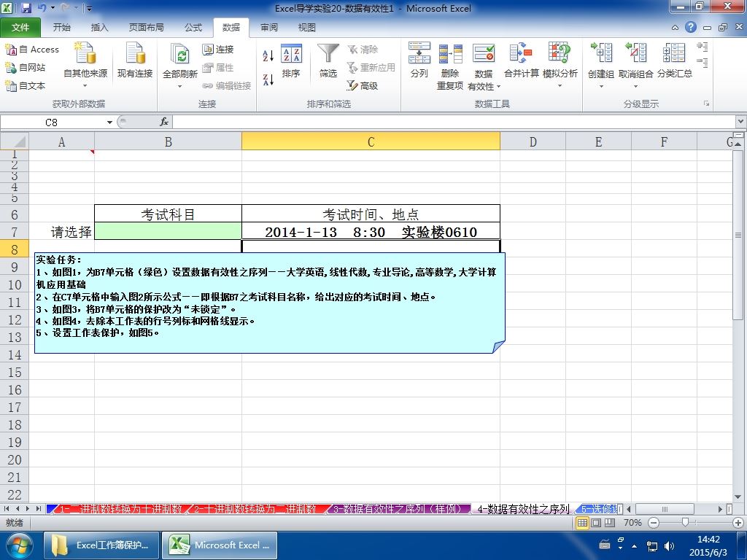Click zoom out minus button

pos(654,523)
